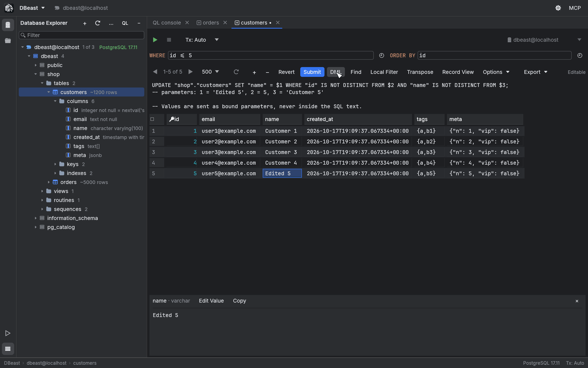Open the Options dropdown menu
Viewport: 588px width, 368px height.
[496, 72]
